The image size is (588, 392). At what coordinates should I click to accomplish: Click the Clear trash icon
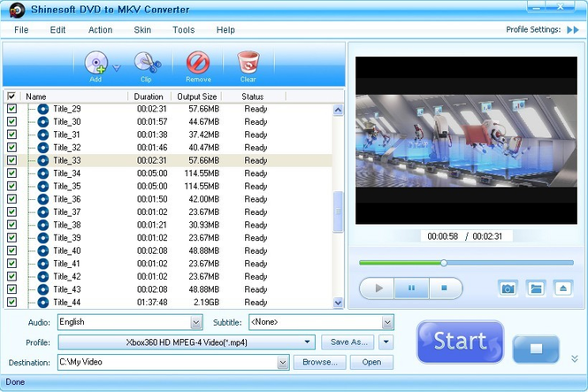[x=248, y=63]
